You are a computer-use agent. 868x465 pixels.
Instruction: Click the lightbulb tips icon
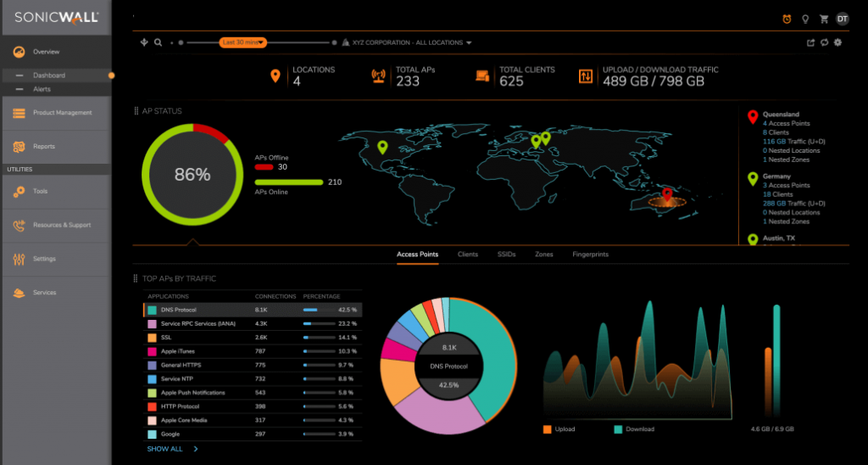coord(805,19)
